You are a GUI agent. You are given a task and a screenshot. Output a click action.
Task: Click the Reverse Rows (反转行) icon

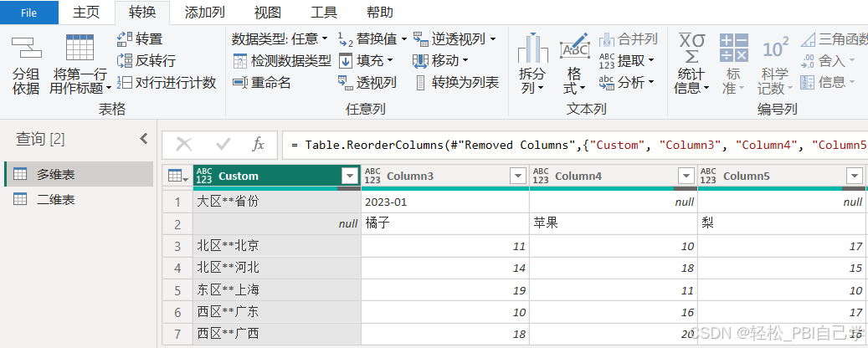125,60
